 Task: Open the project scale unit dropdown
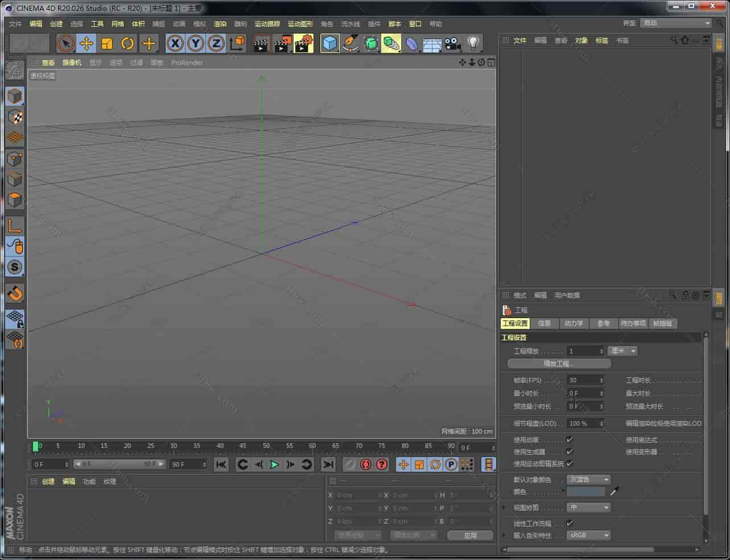pyautogui.click(x=623, y=351)
